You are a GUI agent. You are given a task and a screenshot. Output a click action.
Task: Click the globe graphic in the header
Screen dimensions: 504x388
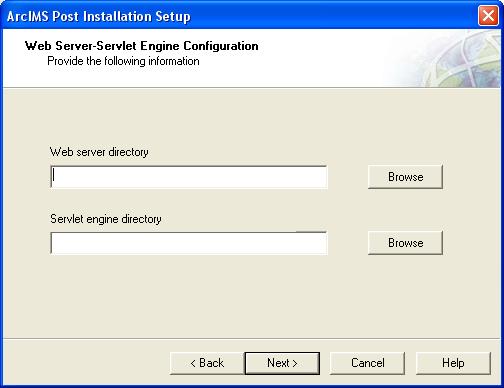(x=463, y=58)
